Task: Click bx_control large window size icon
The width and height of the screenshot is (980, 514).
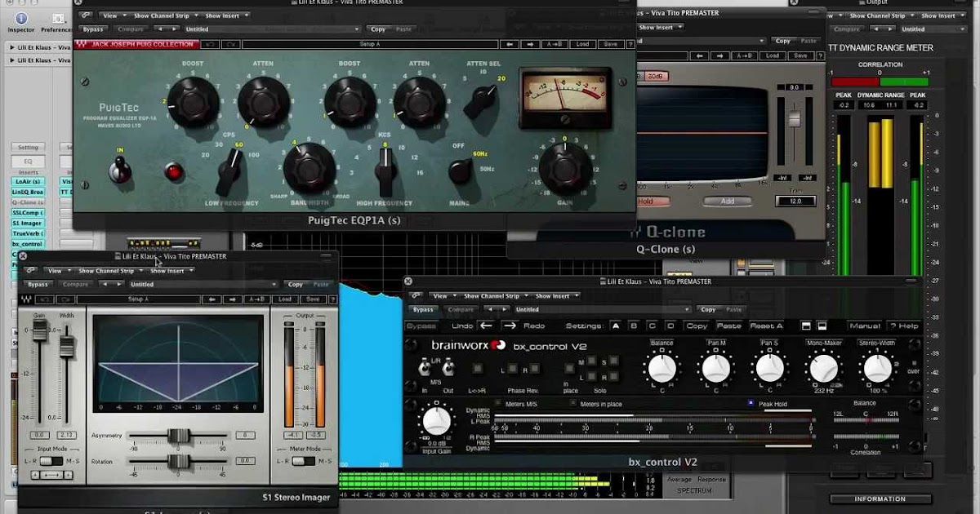Action: (822, 326)
